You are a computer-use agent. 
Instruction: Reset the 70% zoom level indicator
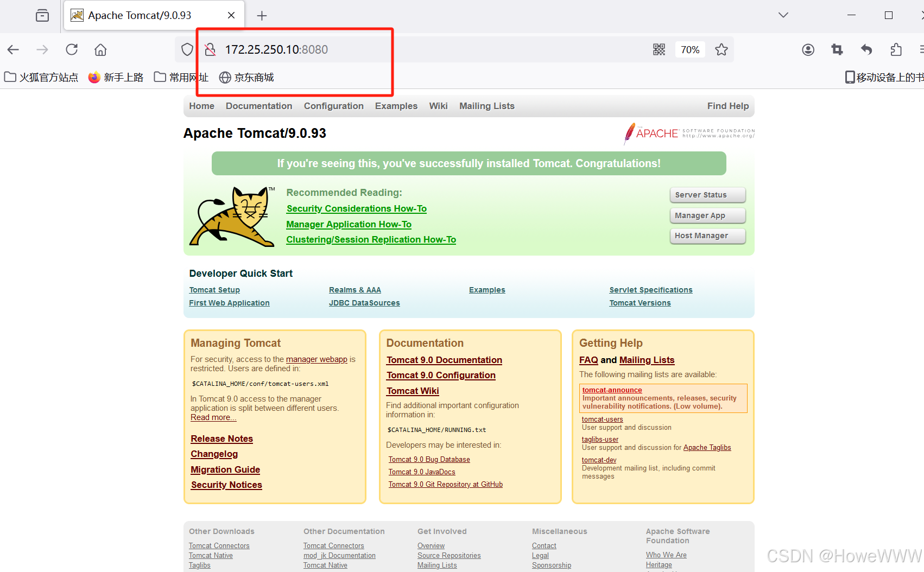point(690,50)
